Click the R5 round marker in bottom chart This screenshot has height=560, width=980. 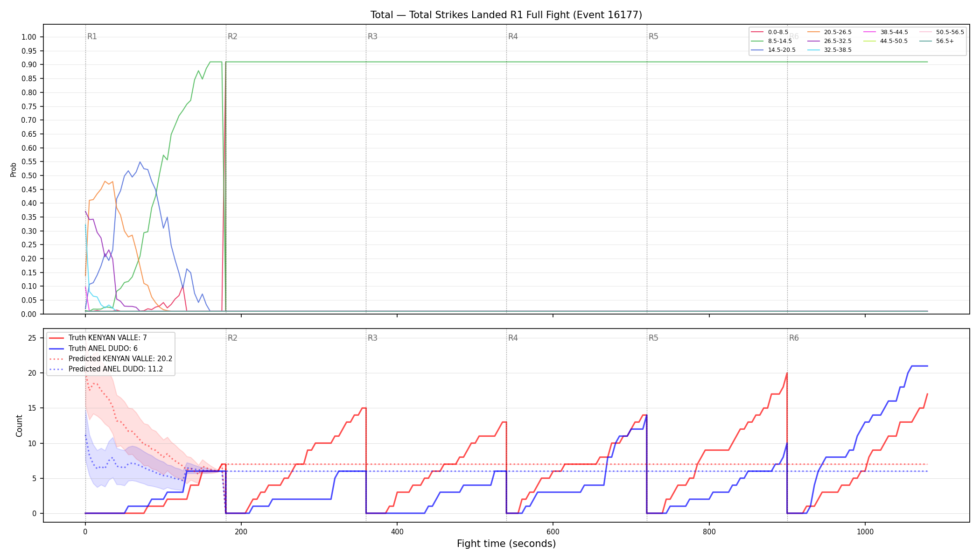[653, 338]
